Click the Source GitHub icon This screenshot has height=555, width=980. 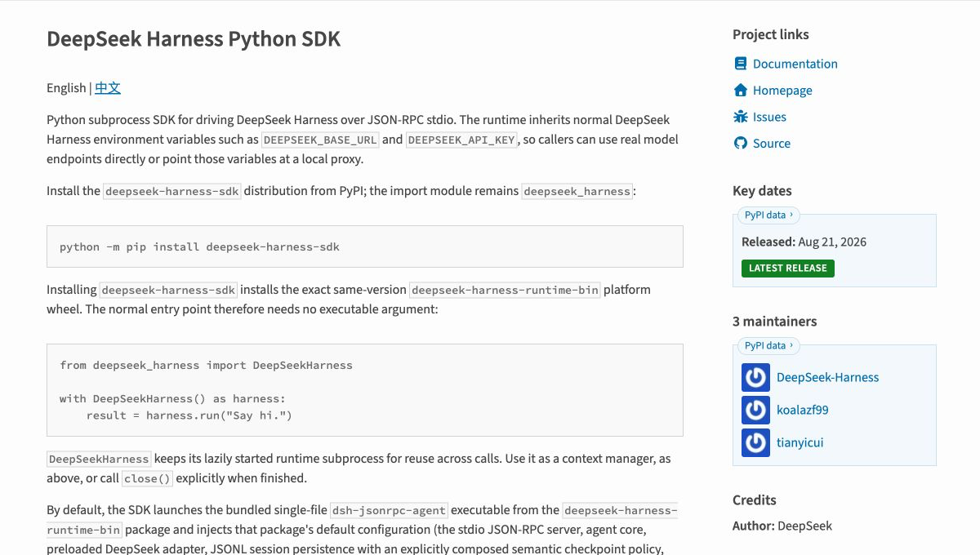click(741, 143)
